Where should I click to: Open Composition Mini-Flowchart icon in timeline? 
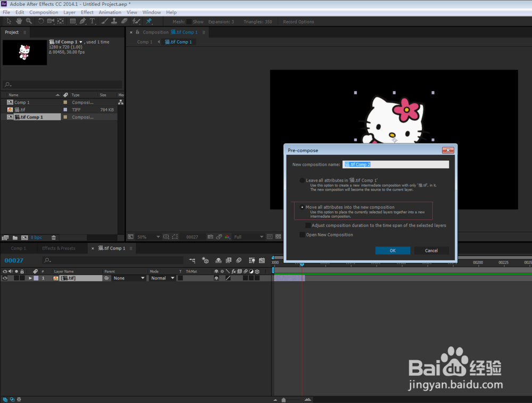[x=192, y=260]
